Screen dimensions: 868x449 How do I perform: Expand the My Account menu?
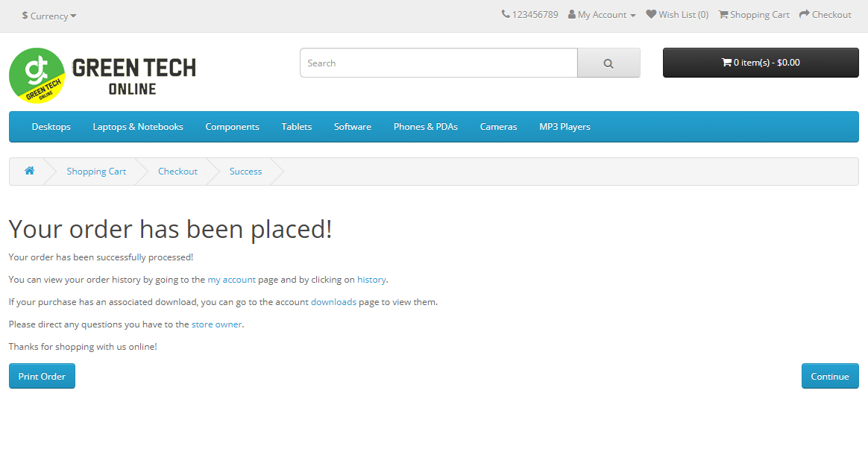pos(602,15)
